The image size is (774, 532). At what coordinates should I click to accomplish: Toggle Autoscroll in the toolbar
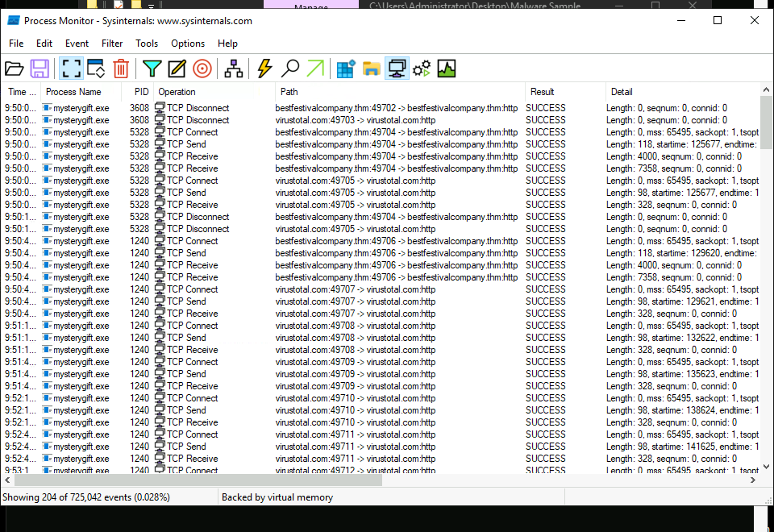pyautogui.click(x=95, y=69)
